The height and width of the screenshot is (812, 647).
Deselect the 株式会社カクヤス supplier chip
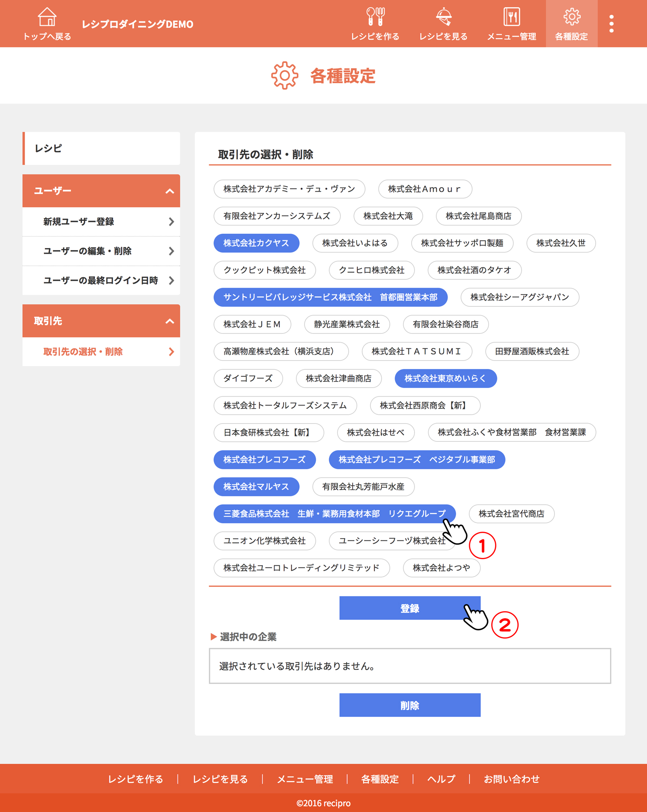(x=256, y=243)
